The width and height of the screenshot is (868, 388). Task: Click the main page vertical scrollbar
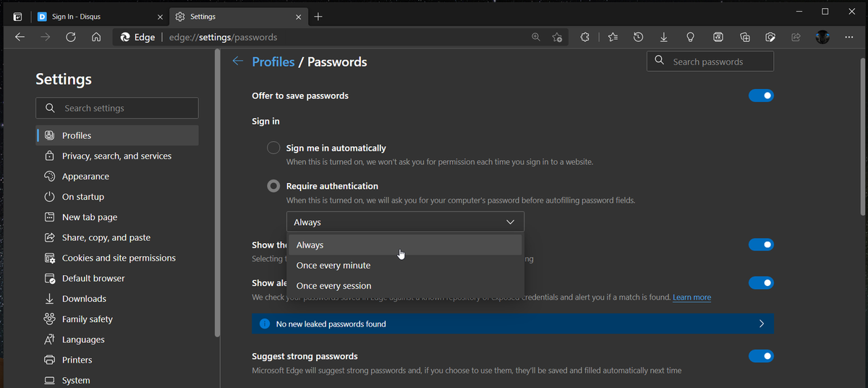(864, 138)
